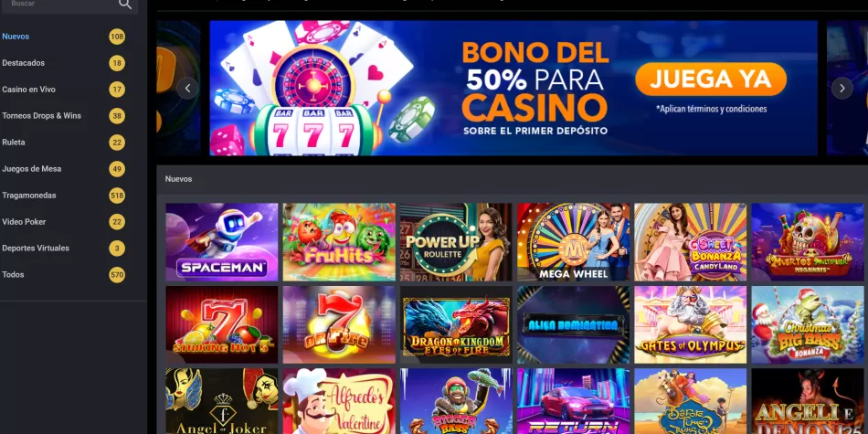Go to previous banner slide arrow
The height and width of the screenshot is (434, 868).
tap(187, 88)
